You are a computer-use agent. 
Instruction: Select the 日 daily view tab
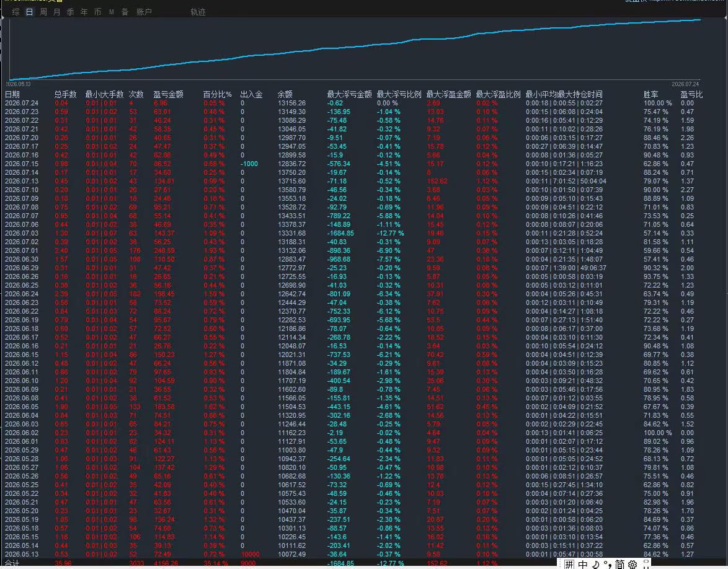tap(29, 12)
